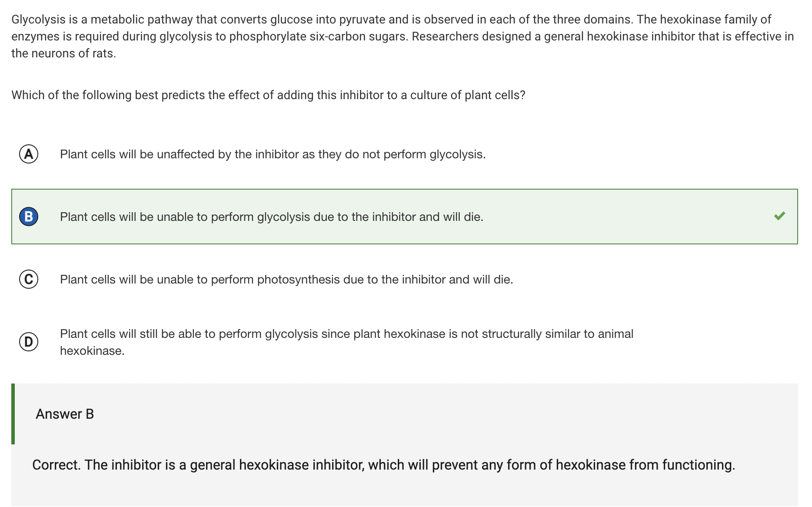Click the option text about cells being unaffected
Viewport: 812px width, 507px height.
pos(273,154)
